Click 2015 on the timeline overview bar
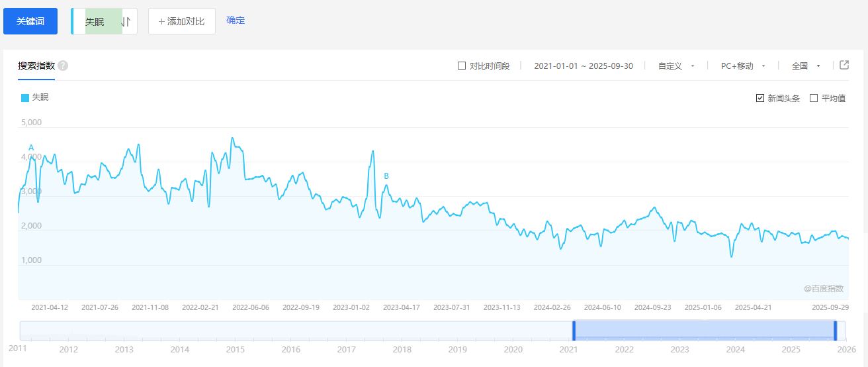 coord(235,350)
